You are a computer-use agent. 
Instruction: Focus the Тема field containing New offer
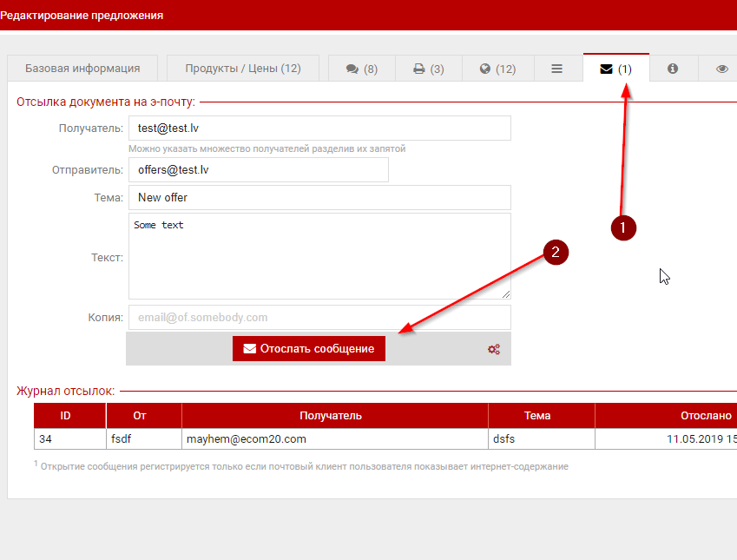pyautogui.click(x=319, y=197)
